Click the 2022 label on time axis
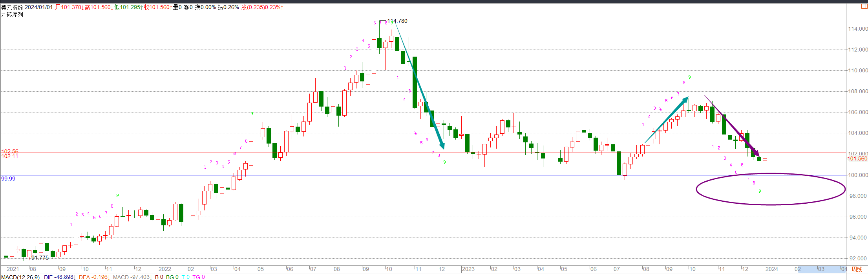868x280 pixels. pyautogui.click(x=165, y=269)
